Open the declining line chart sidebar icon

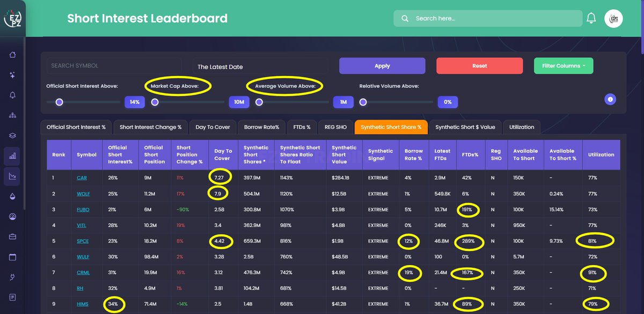12,176
